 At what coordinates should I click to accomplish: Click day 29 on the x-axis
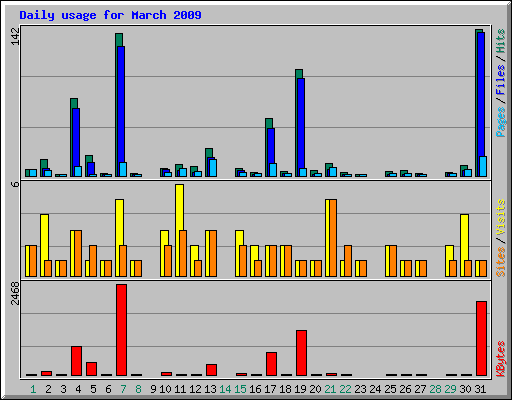[450, 389]
